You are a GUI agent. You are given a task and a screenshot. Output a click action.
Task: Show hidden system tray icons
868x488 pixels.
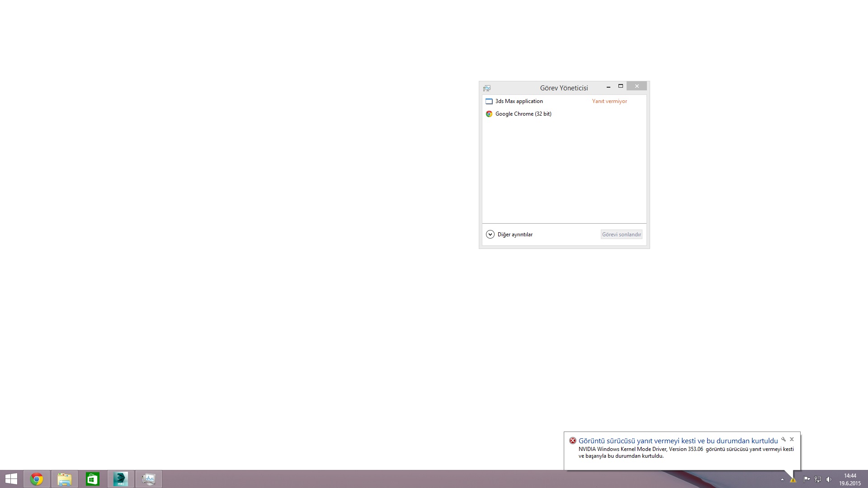pyautogui.click(x=782, y=479)
